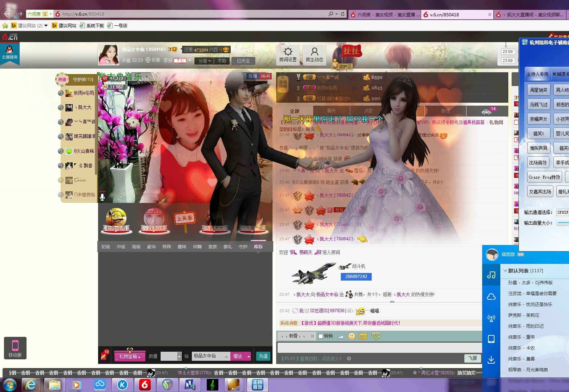The width and height of the screenshot is (569, 392).
Task: Open gift recipient 极品女中仙 dropdown
Action: click(226, 356)
